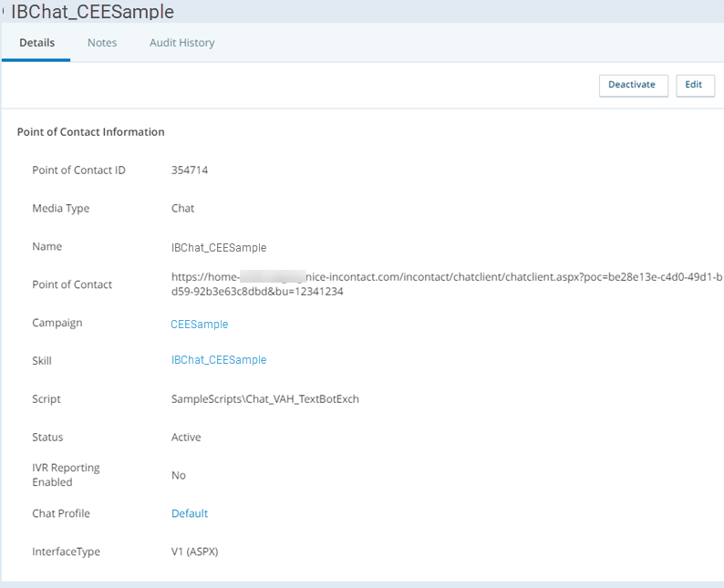Viewport: 724px width, 588px height.
Task: Click the Point of Contact ID label
Action: pos(79,170)
